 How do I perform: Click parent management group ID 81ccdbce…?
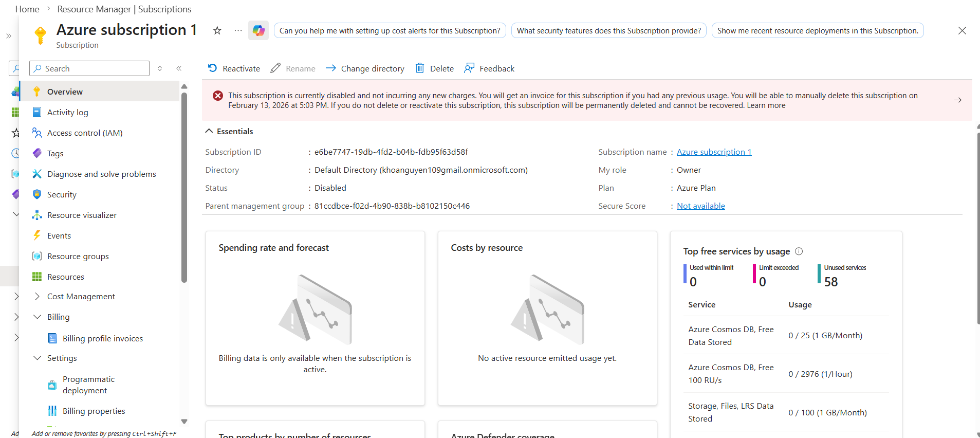[x=392, y=206]
